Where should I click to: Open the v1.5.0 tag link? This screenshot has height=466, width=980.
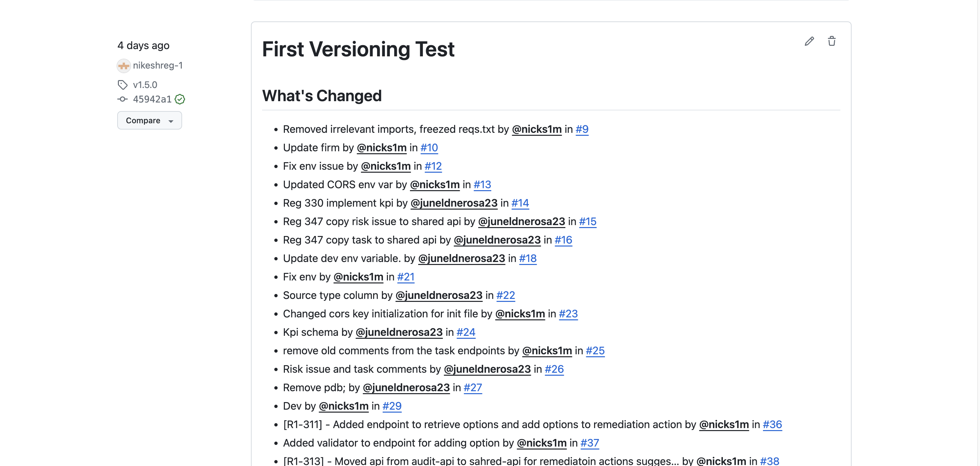145,84
